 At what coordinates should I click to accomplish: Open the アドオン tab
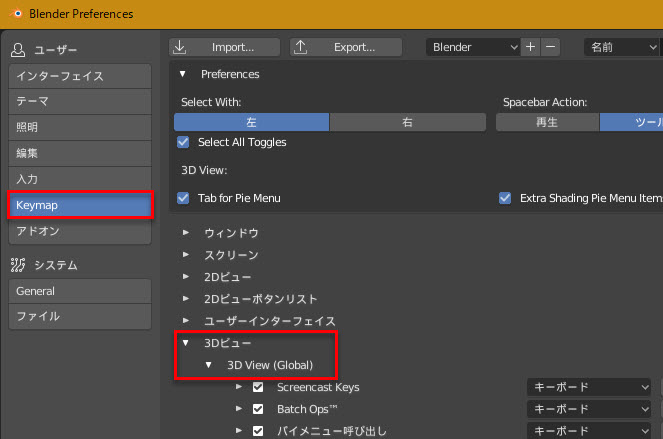point(80,231)
